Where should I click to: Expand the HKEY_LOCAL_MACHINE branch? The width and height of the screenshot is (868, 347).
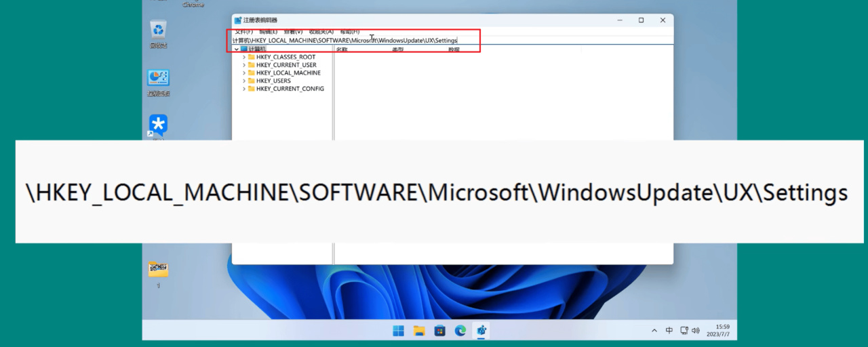coord(244,73)
